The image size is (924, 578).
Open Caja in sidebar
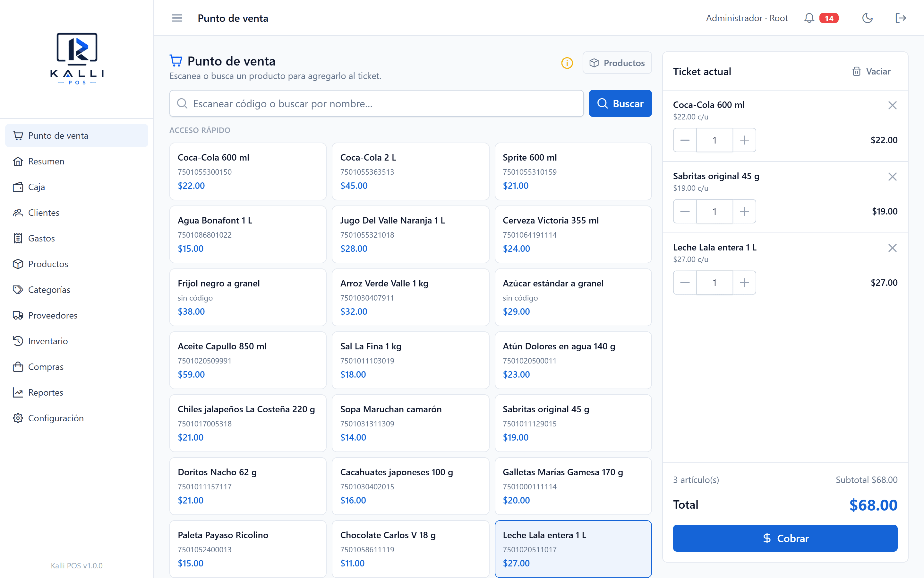pos(76,187)
